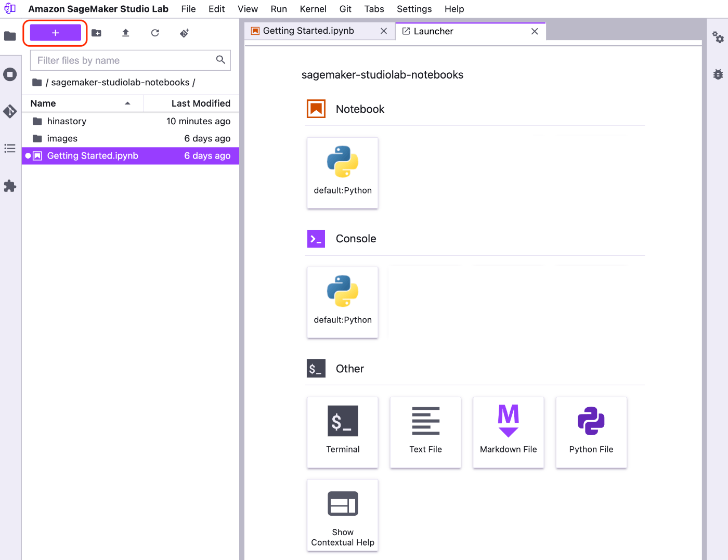The height and width of the screenshot is (560, 728).
Task: Click the Console section icon
Action: click(x=316, y=239)
